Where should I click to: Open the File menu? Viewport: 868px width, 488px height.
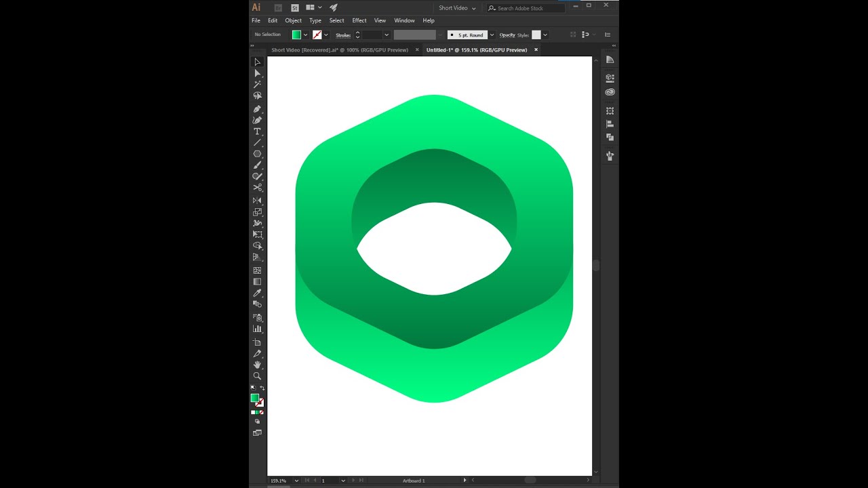click(256, 20)
